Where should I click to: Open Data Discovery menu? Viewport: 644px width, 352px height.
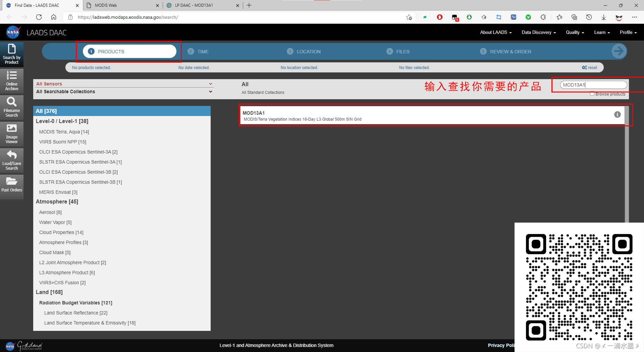tap(539, 33)
